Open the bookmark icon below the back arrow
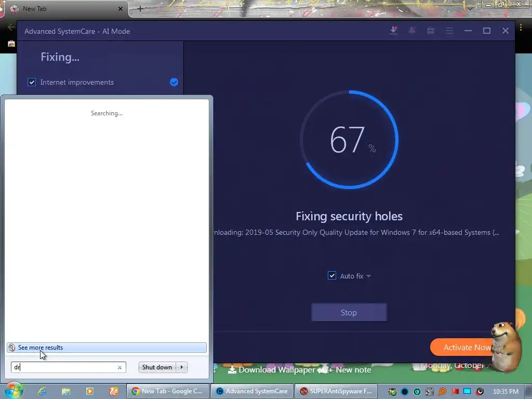 11,44
